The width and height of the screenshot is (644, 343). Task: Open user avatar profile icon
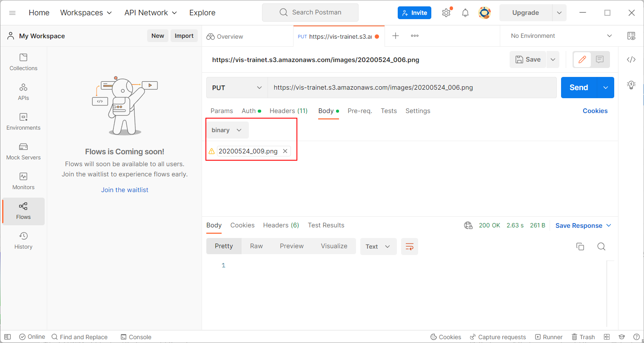tap(484, 13)
